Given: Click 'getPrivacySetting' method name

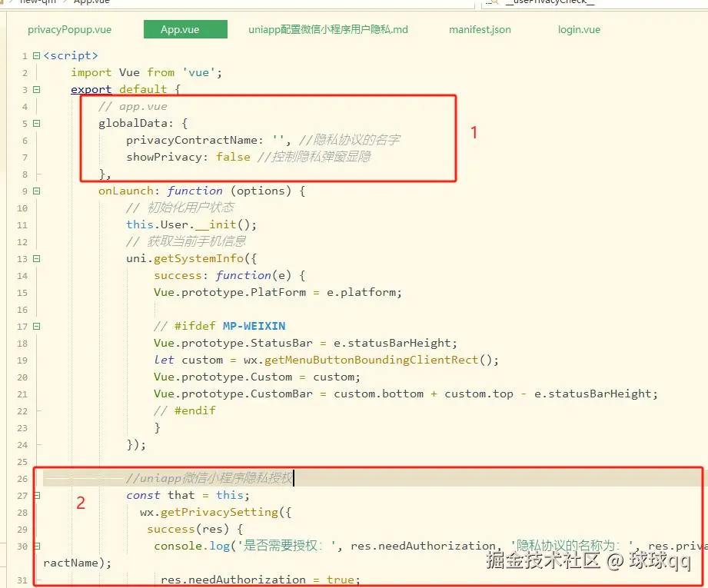Looking at the screenshot, I should coord(219,512).
